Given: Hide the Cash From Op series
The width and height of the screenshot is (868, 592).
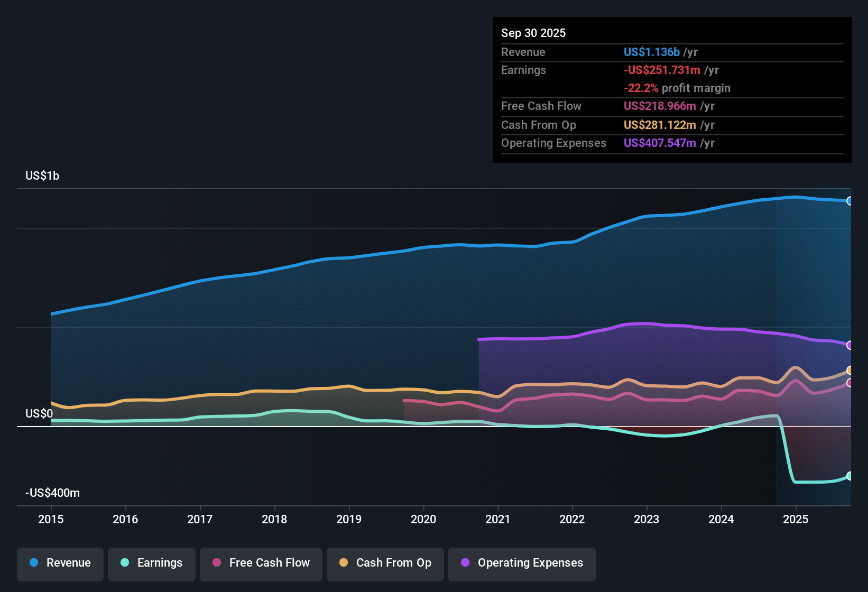Looking at the screenshot, I should click(x=385, y=563).
